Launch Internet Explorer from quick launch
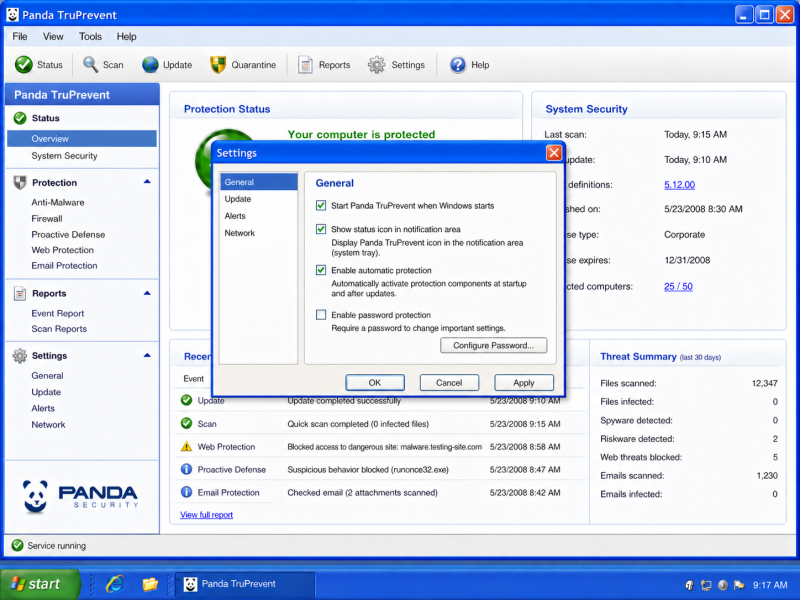Viewport: 800px width, 600px height. (115, 584)
